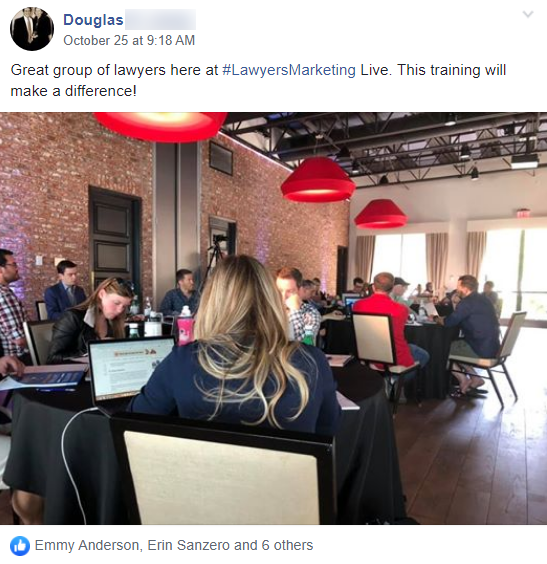Open the October 25 at 9:18 AM timestamp
547x564 pixels.
click(x=129, y=40)
